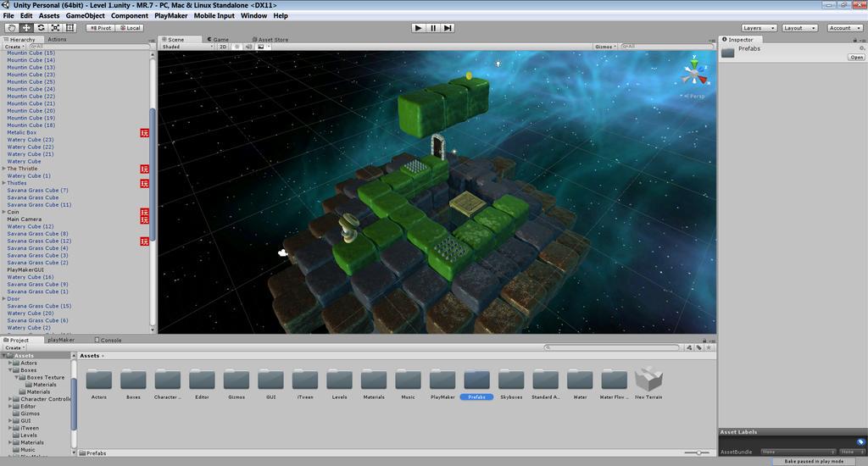The height and width of the screenshot is (466, 868).
Task: Select the Rect transform tool
Action: tap(70, 28)
